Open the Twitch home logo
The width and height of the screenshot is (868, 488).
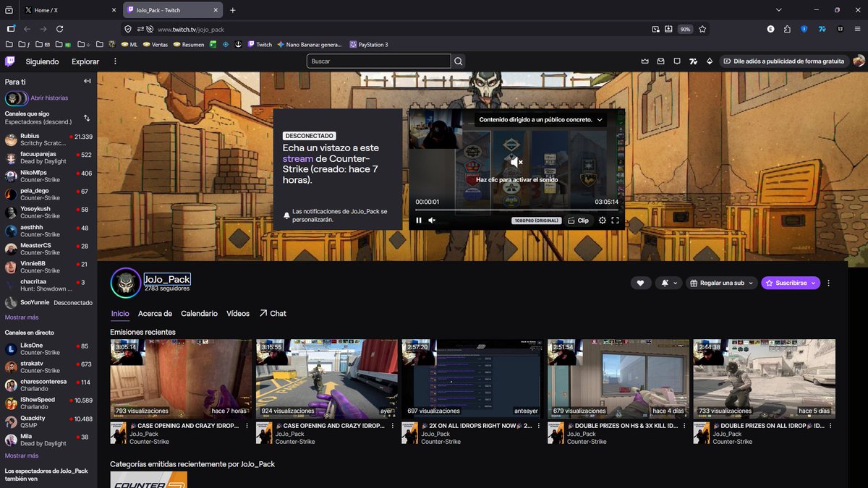[x=10, y=61]
